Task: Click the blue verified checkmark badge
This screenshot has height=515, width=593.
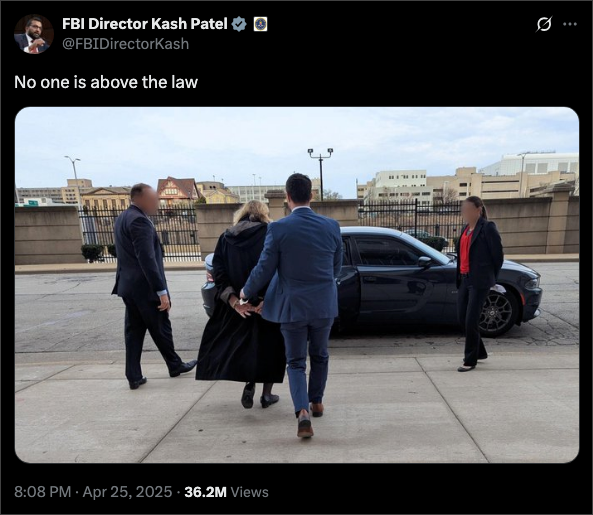Action: click(x=239, y=24)
